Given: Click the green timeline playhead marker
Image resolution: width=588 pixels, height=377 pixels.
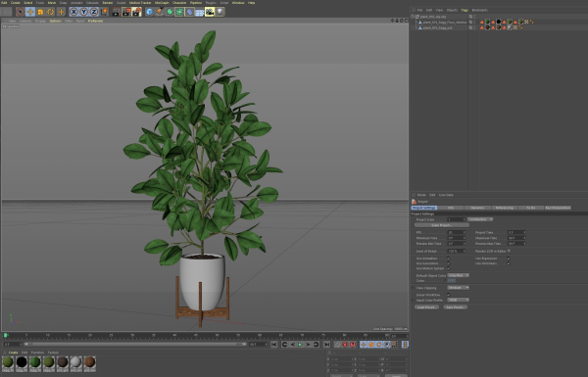Looking at the screenshot, I should (x=6, y=336).
